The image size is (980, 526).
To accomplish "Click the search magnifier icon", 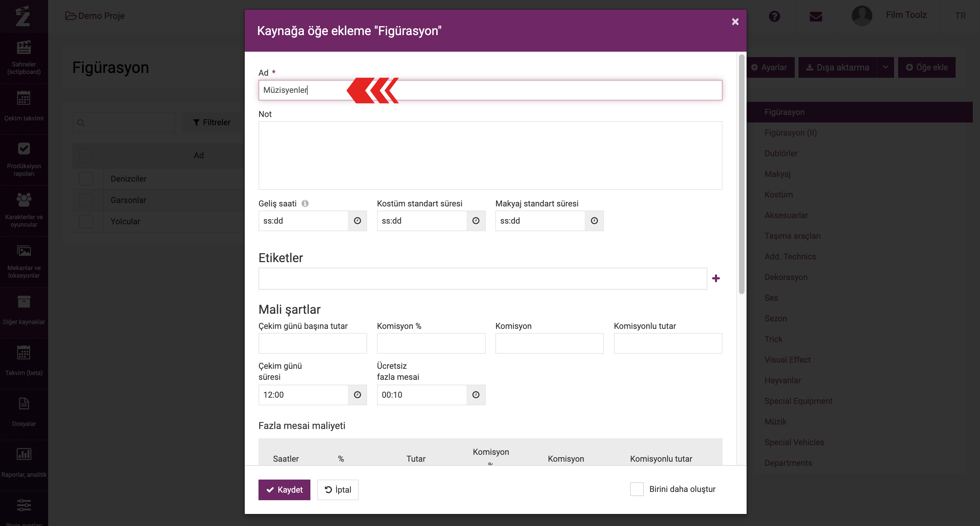I will [x=81, y=122].
